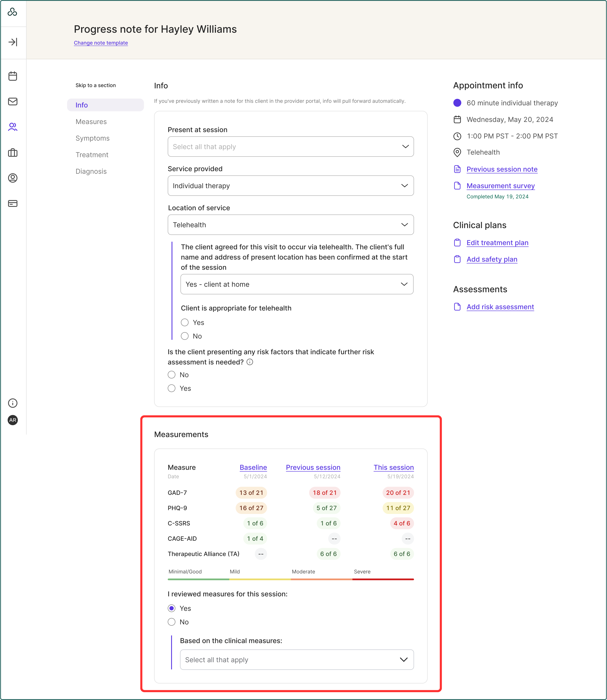607x700 pixels.
Task: Click the purple dot beside 60 minute therapy
Action: 457,103
